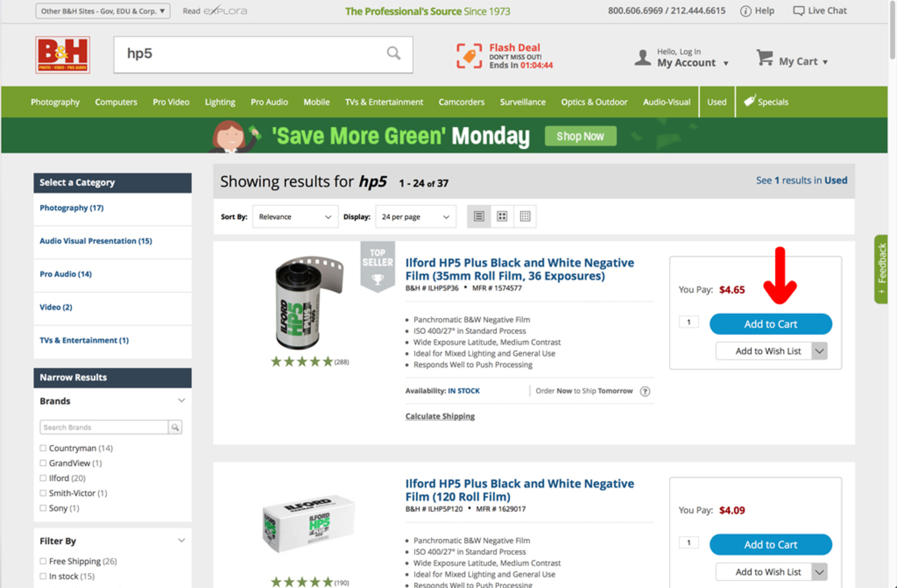Click the Brands search magnifier icon

pos(175,427)
